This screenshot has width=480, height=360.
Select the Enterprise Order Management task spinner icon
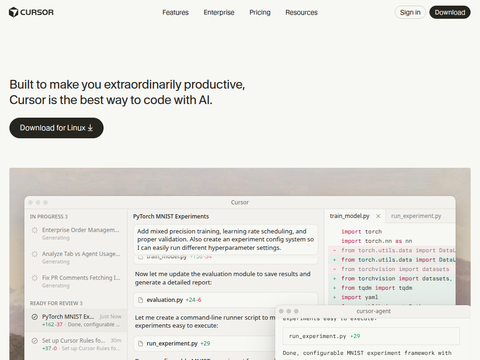pos(34,230)
